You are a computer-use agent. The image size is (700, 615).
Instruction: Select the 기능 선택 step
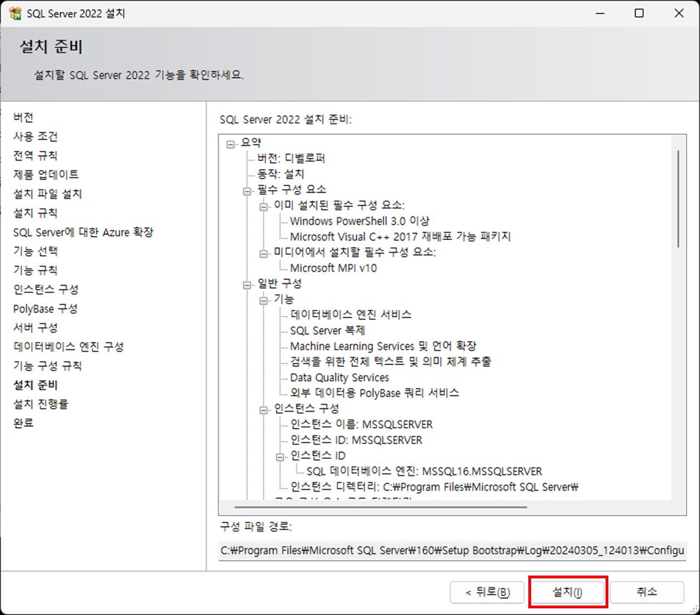pyautogui.click(x=36, y=251)
